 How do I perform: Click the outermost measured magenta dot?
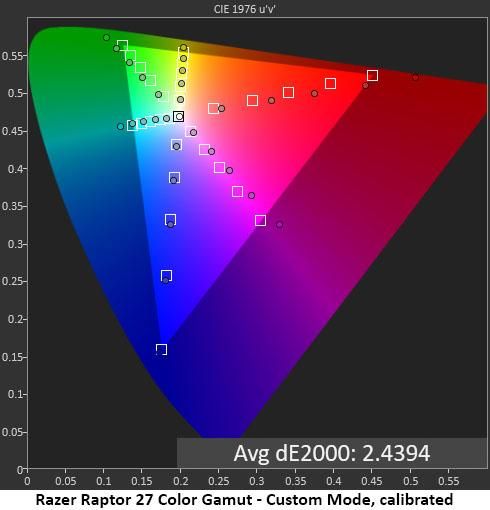coord(280,225)
